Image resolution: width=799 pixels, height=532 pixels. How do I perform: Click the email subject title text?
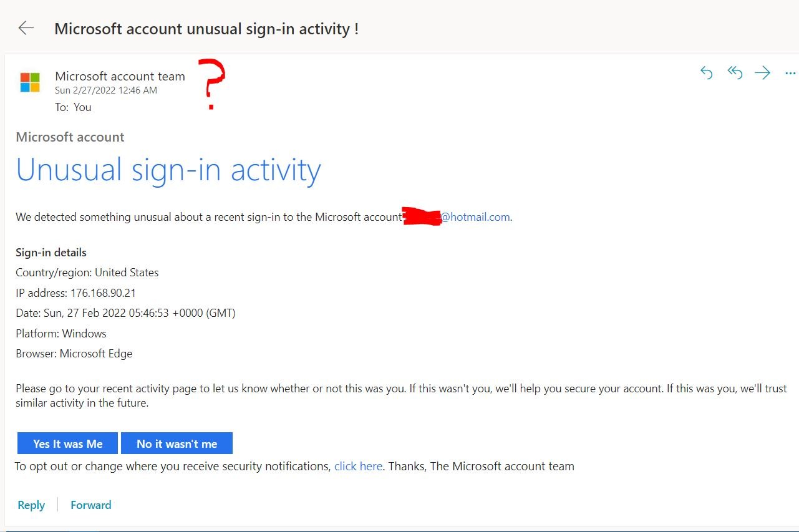[206, 29]
